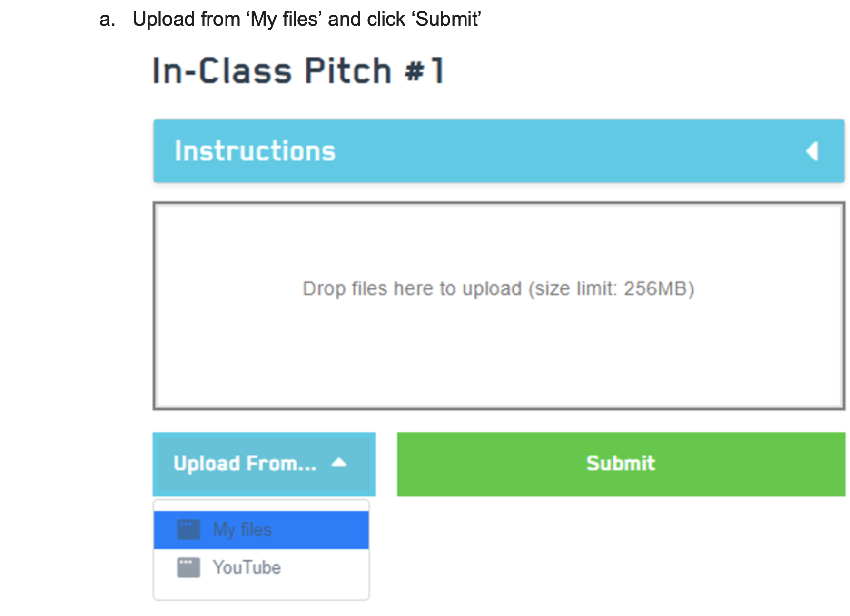Viewport: 850px width, 616px height.
Task: Click the 'a.' list marker at top
Action: 107,20
